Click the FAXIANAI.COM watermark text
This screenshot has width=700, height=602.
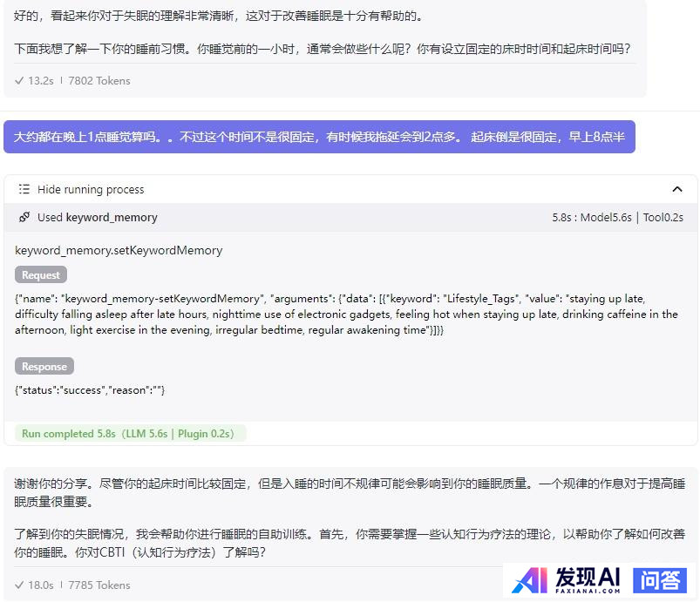point(588,591)
